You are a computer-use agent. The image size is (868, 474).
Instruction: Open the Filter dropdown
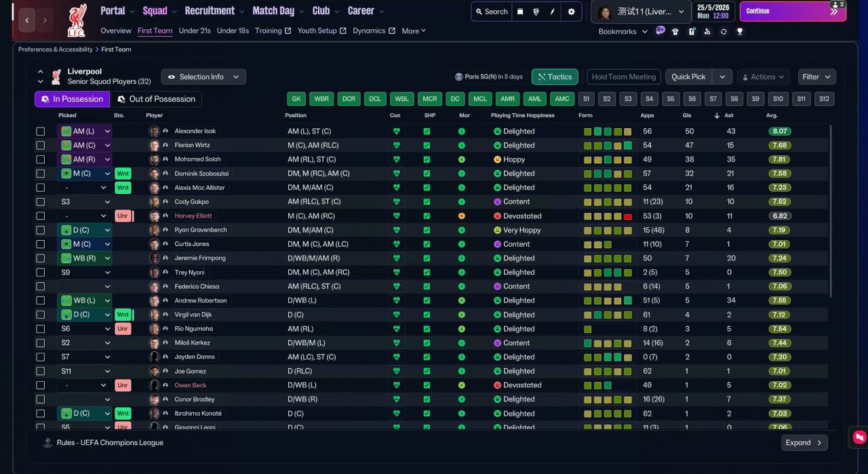pyautogui.click(x=816, y=77)
